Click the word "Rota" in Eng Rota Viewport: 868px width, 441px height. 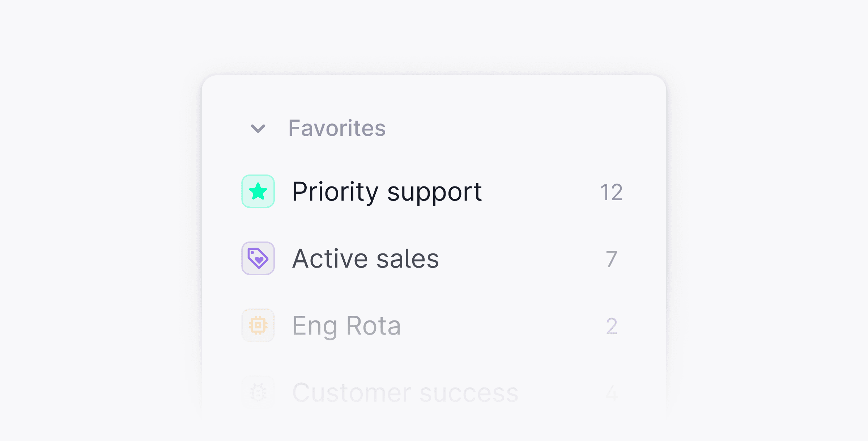373,325
